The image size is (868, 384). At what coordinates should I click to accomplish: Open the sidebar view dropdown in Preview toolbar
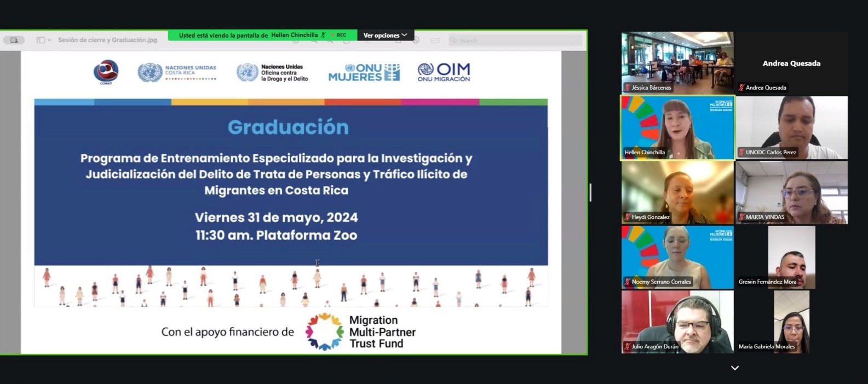pos(44,40)
